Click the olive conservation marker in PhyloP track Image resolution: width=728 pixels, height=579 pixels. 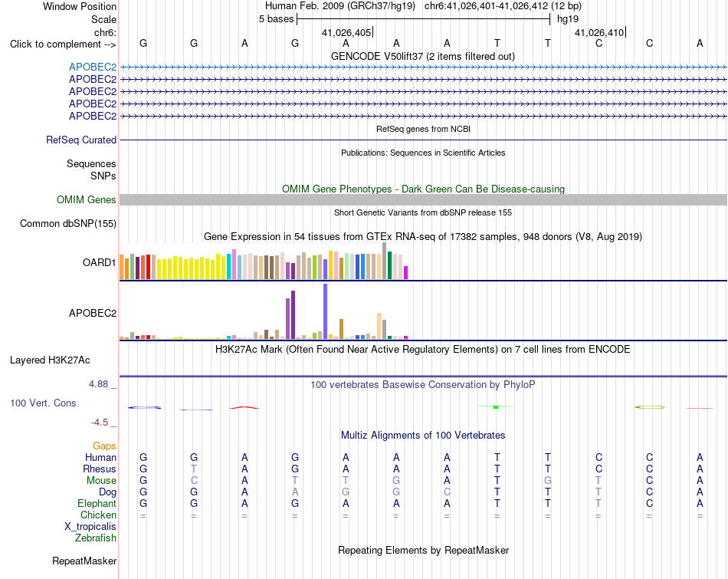click(x=650, y=407)
